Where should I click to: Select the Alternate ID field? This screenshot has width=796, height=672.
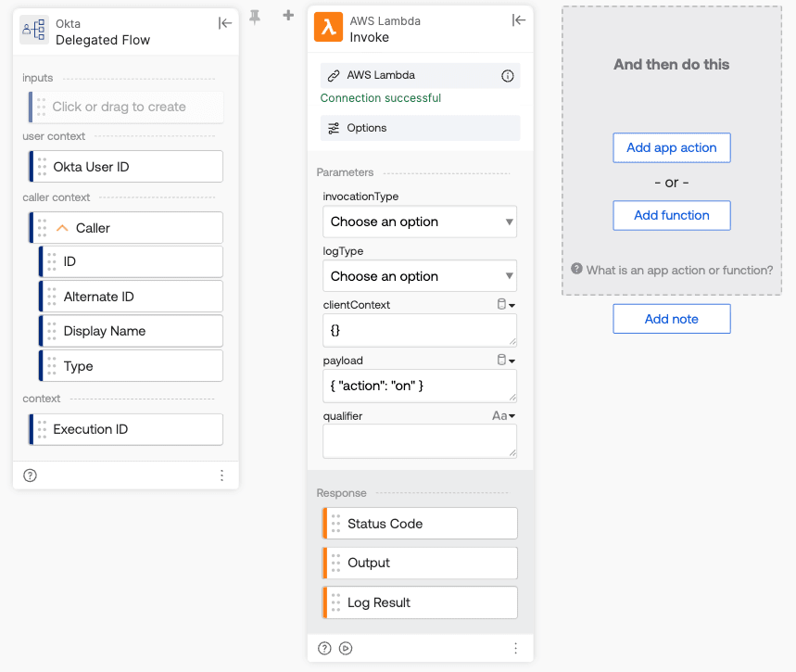click(131, 297)
